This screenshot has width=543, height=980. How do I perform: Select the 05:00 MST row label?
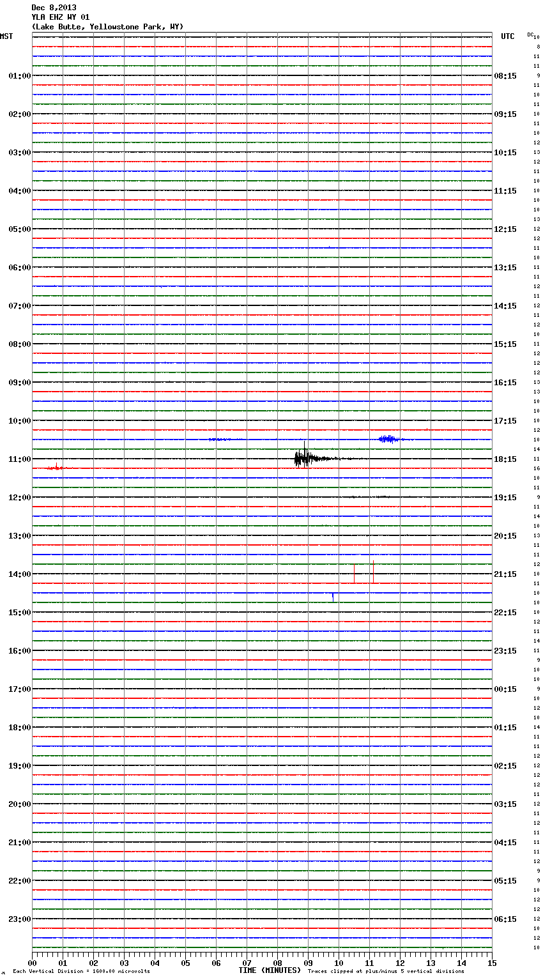click(x=19, y=229)
